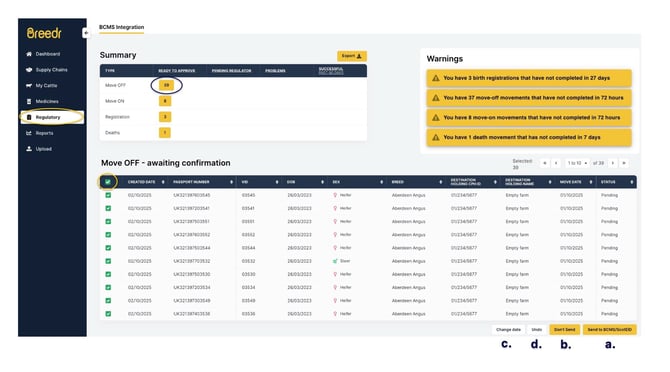The height and width of the screenshot is (372, 670).
Task: Sort by Passport Number column arrows
Action: tap(231, 182)
